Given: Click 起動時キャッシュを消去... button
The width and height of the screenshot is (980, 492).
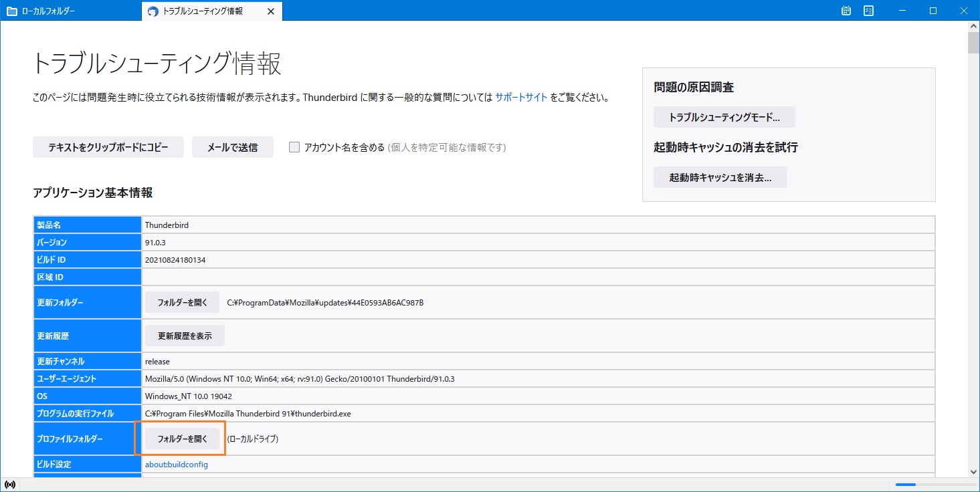Looking at the screenshot, I should point(720,177).
